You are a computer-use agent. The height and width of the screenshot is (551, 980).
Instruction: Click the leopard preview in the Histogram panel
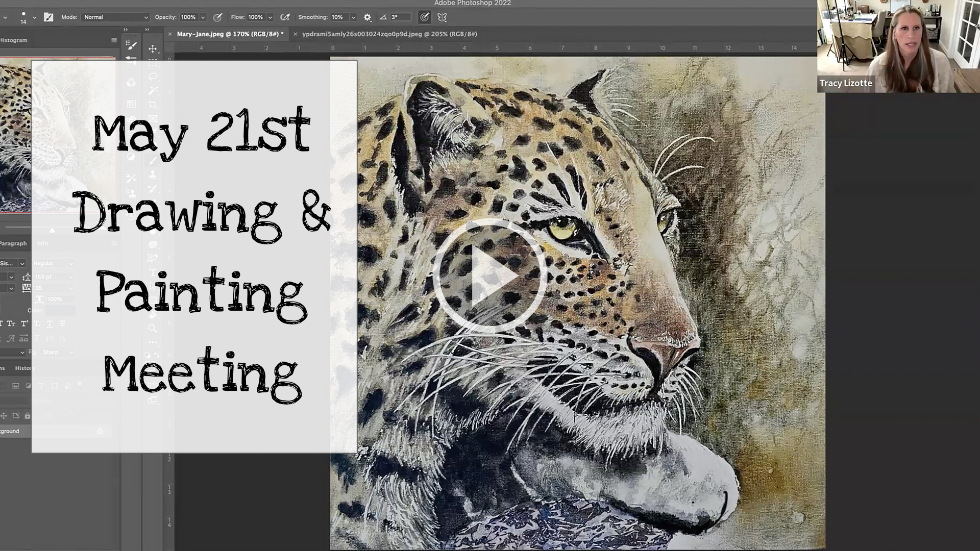coord(58,135)
